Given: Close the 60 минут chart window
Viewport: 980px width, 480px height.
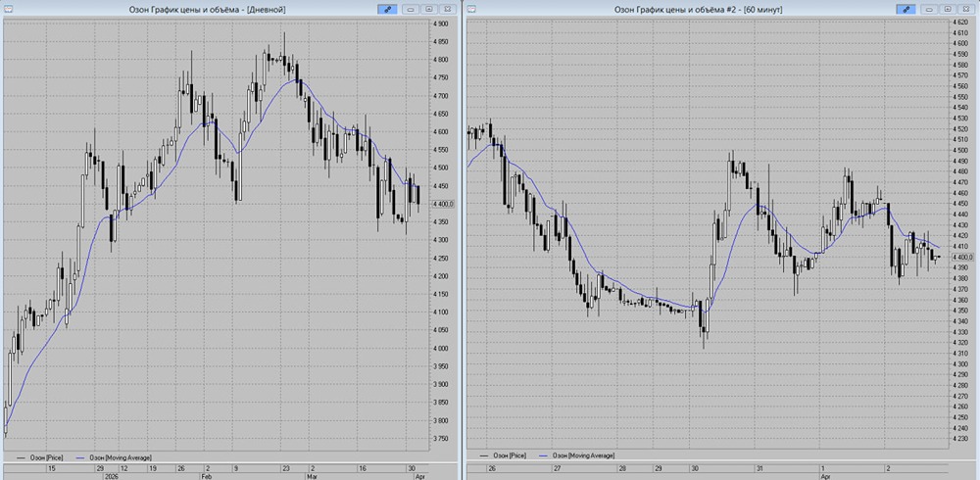Looking at the screenshot, I should coord(966,9).
